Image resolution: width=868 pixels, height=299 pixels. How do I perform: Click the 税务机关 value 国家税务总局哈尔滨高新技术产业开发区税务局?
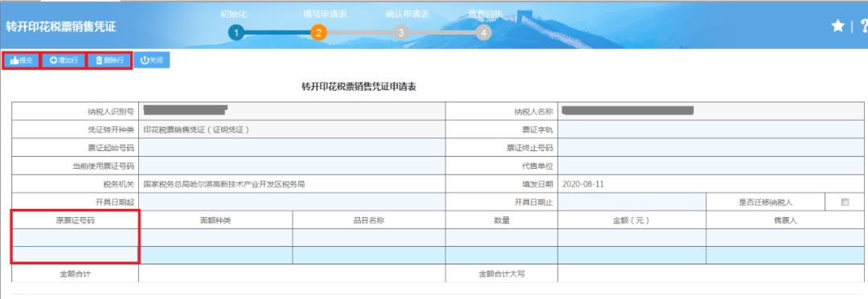tap(224, 184)
